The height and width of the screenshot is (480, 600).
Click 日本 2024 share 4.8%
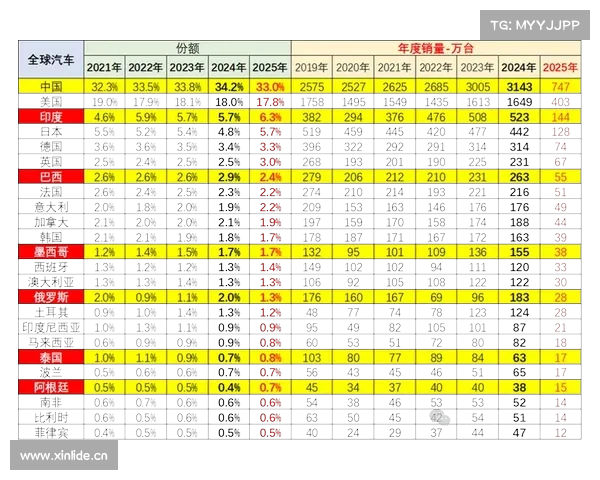click(229, 132)
